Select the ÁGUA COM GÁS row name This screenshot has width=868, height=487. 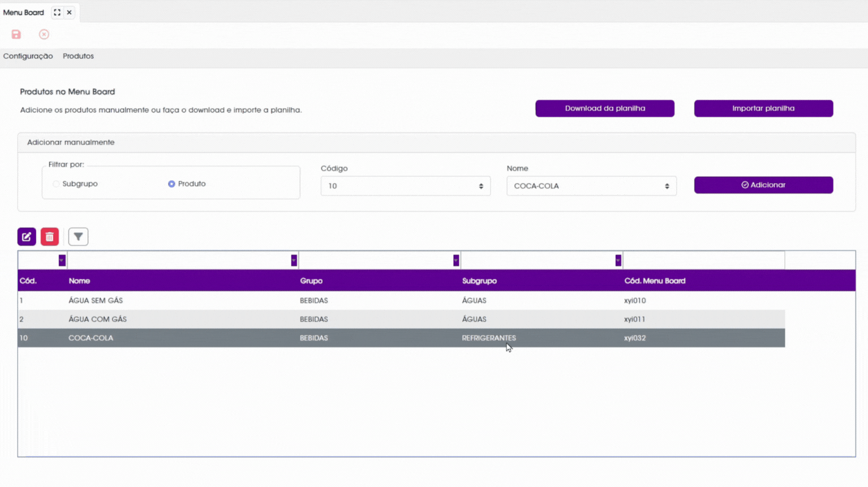[97, 319]
